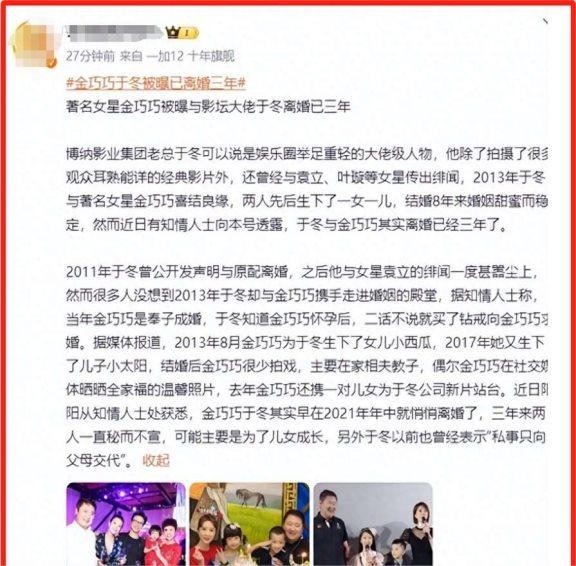This screenshot has width=576, height=566.
Task: Open hashtag #金巧巧于冬被曝已离婚三年#
Action: click(x=156, y=83)
